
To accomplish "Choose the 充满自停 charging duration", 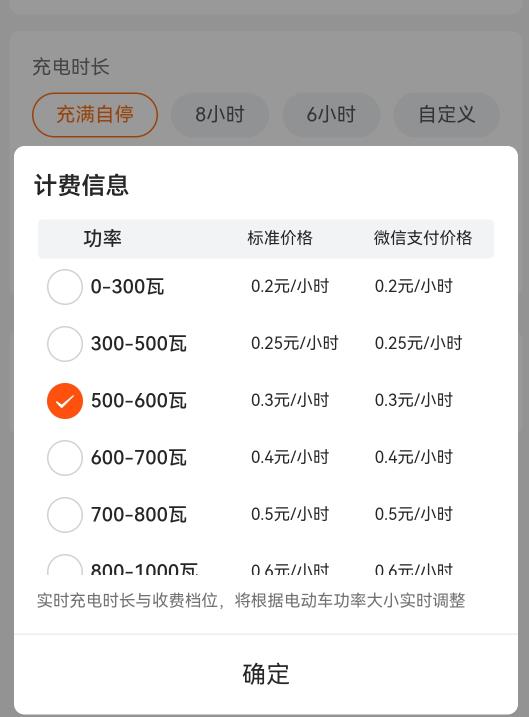I will [x=95, y=114].
